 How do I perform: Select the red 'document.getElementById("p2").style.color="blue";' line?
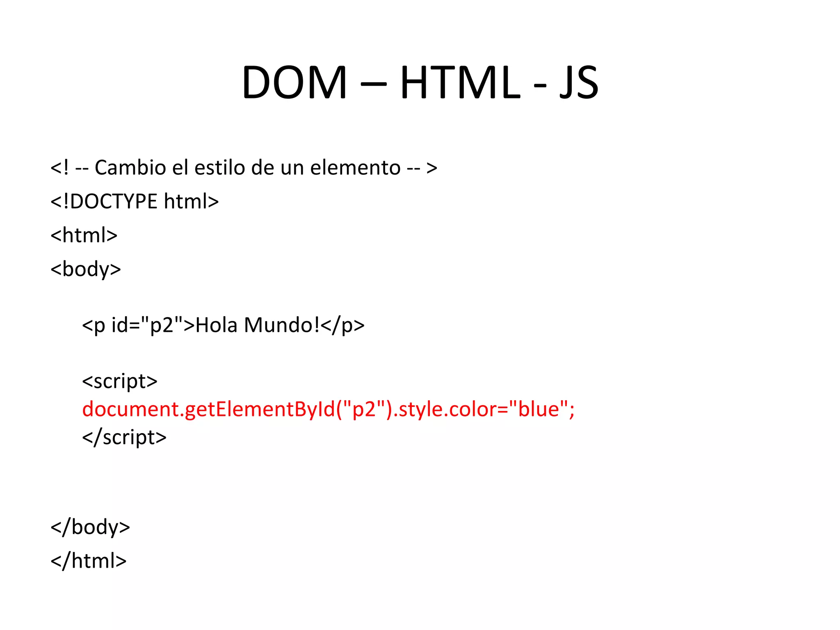[x=328, y=409]
